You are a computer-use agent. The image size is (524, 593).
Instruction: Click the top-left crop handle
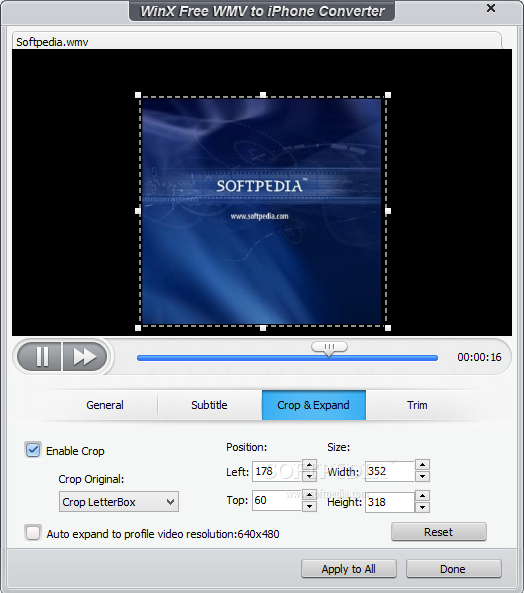click(138, 95)
